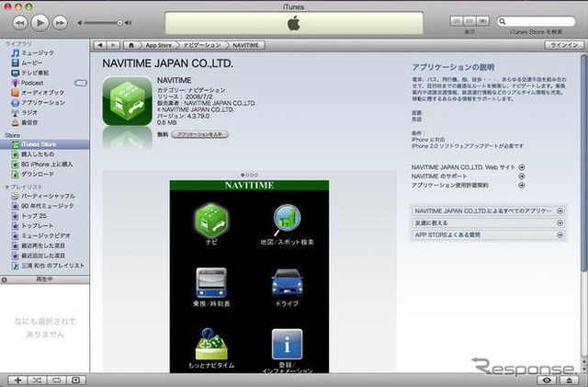Go back in store navigation
Image resolution: width=588 pixels, height=387 pixels.
pos(100,45)
